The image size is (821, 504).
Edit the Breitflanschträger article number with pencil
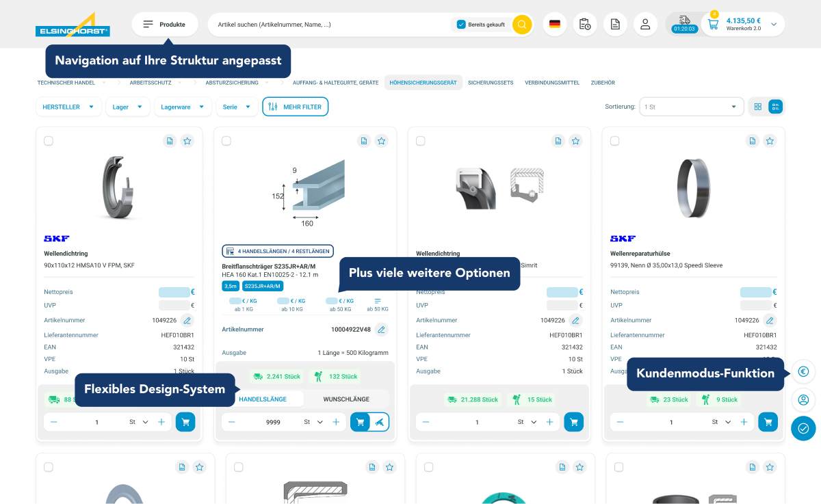(x=382, y=330)
